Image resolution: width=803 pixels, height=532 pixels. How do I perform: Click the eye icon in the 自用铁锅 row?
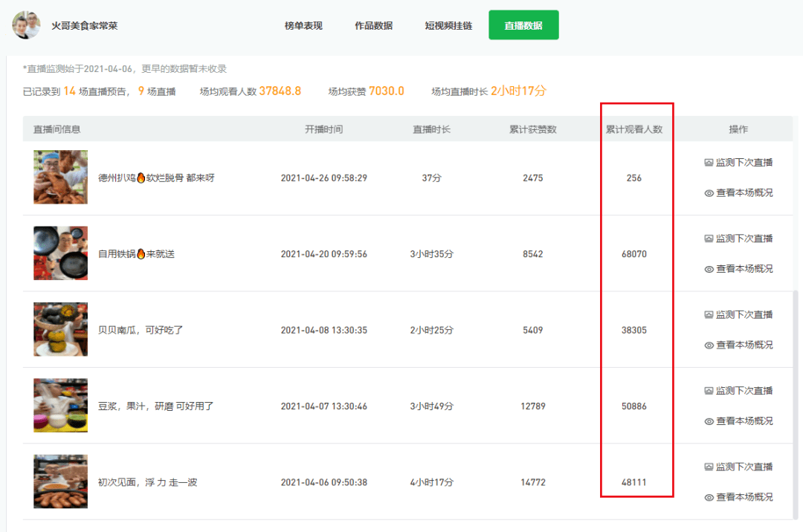pos(709,269)
